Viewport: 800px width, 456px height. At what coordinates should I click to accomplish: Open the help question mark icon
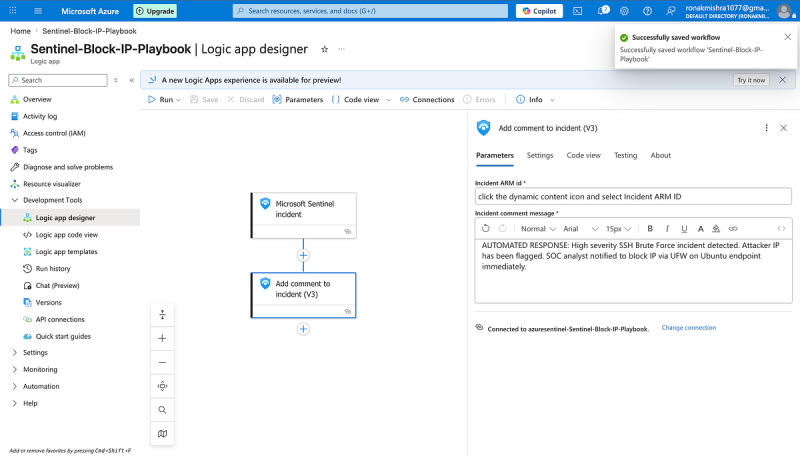point(647,11)
